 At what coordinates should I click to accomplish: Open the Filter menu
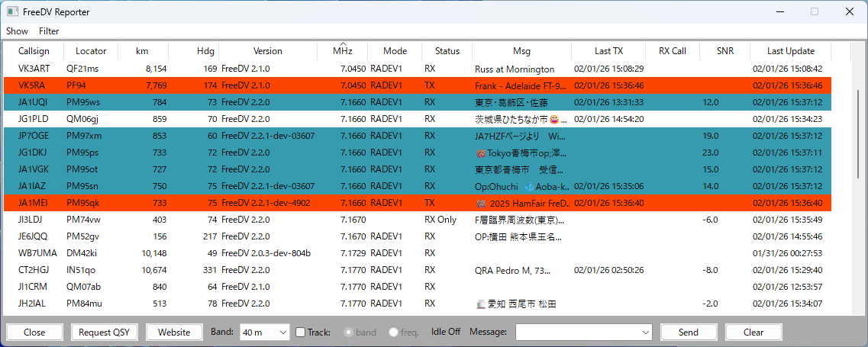click(x=49, y=31)
